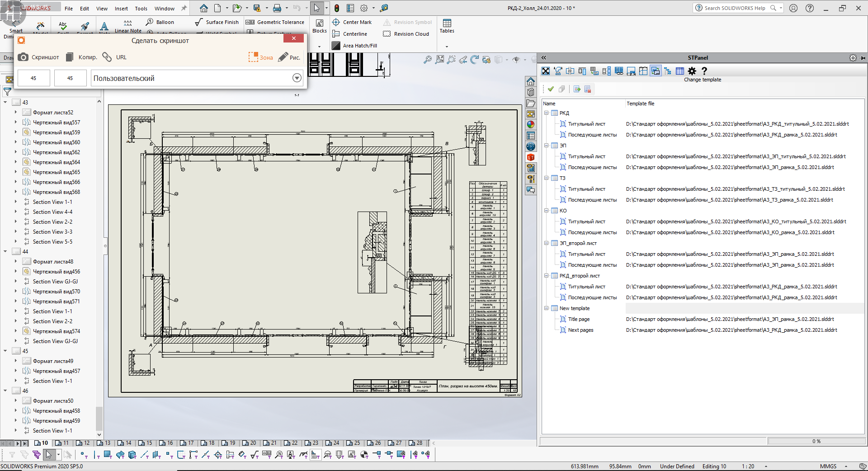The height and width of the screenshot is (471, 868).
Task: Open Tables dropdown arrow
Action: [x=447, y=46]
